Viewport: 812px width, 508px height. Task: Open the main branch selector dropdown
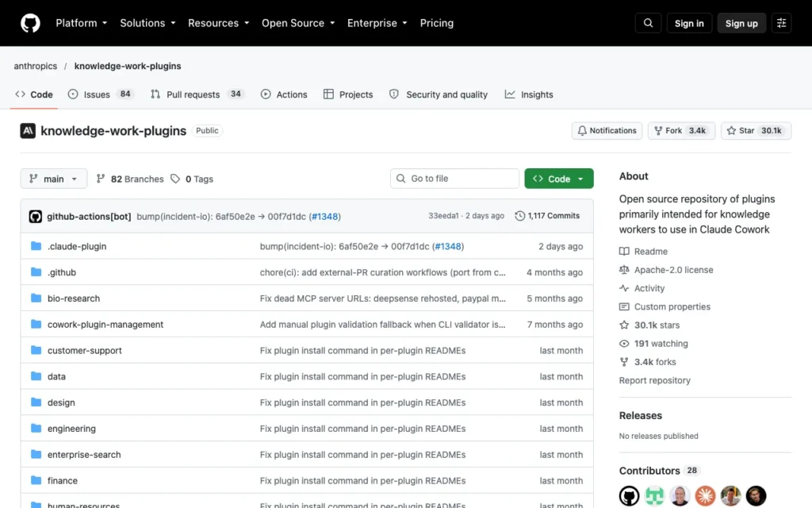[x=53, y=179]
